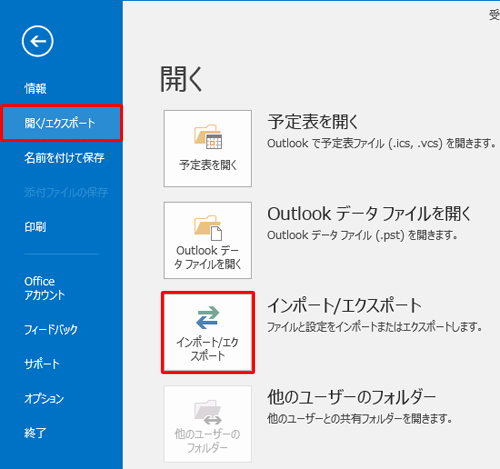500x469 pixels.
Task: Click the shared folder arrows icon
Action: coord(208,412)
